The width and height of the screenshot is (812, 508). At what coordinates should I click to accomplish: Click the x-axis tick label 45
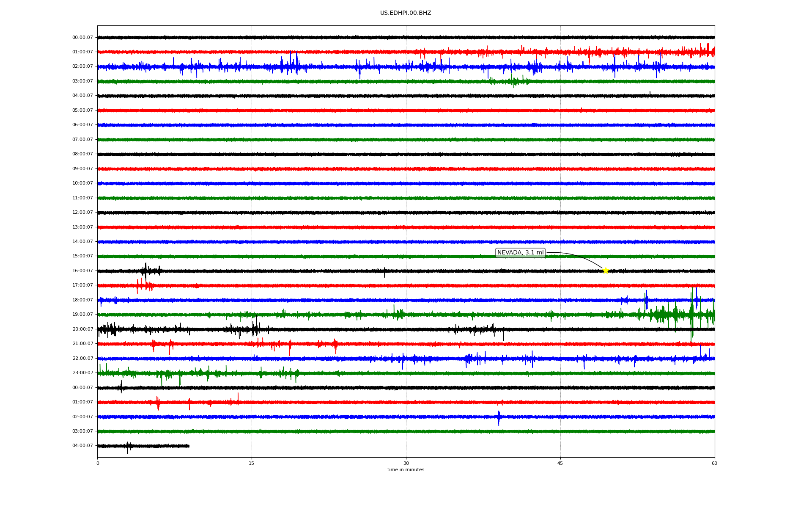pos(560,463)
